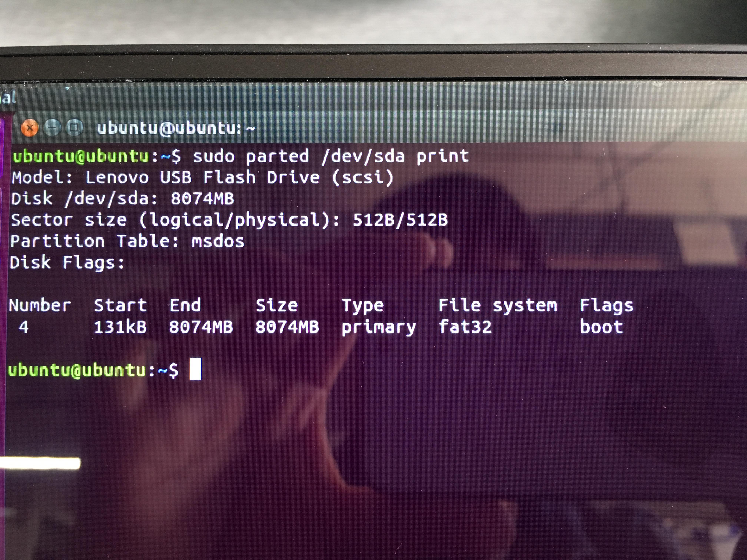Click the boot flag entry

point(601,327)
